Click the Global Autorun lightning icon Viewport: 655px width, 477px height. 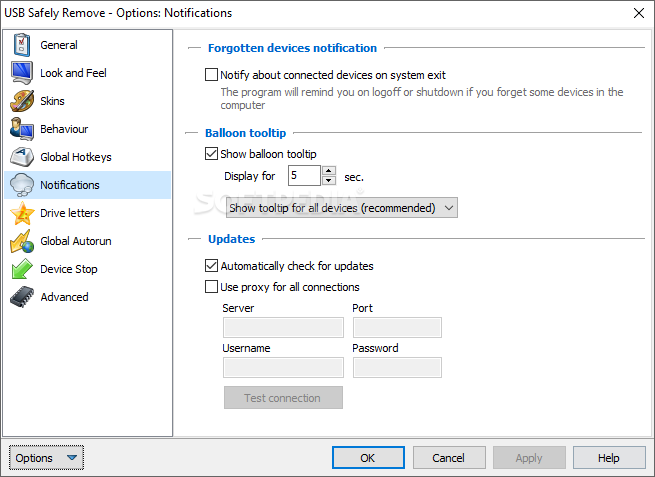click(22, 241)
